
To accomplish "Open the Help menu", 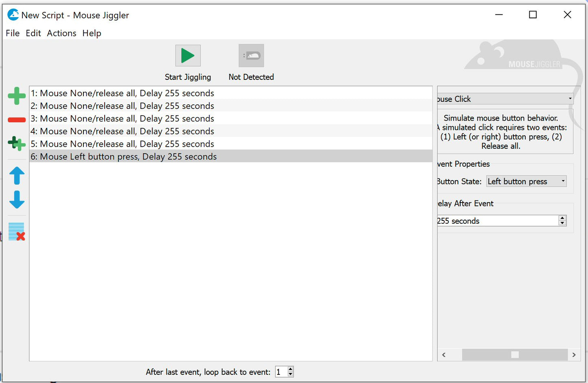I will 92,33.
